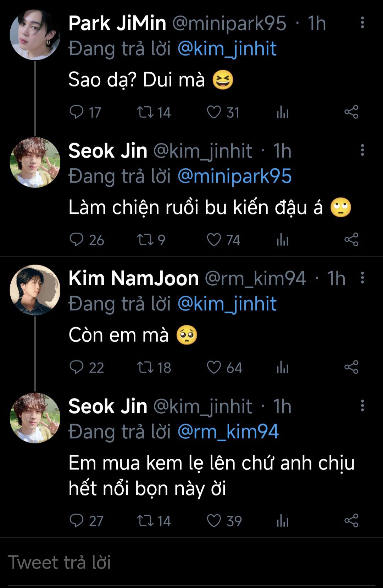Like Park JiMin's tweet
This screenshot has width=383, height=588.
point(214,112)
